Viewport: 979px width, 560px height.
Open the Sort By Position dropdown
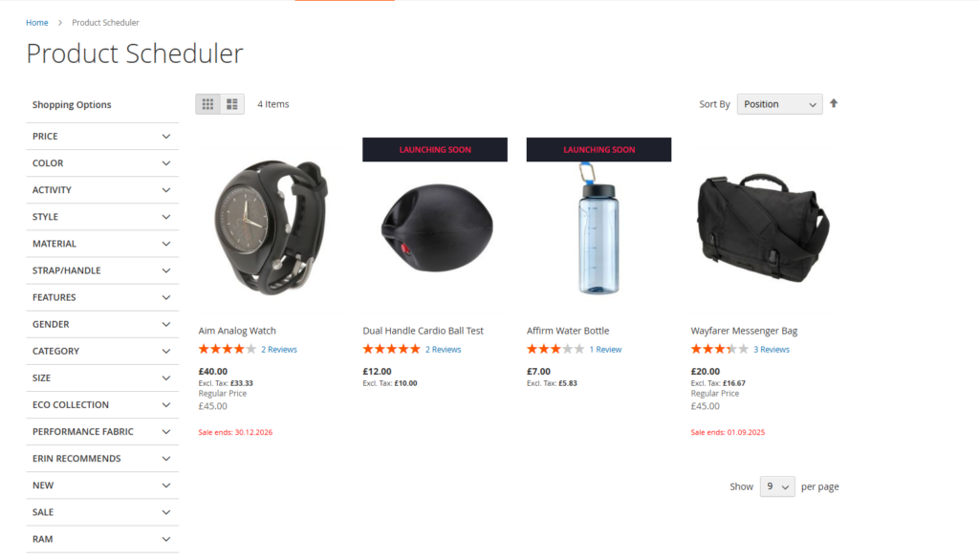(779, 104)
